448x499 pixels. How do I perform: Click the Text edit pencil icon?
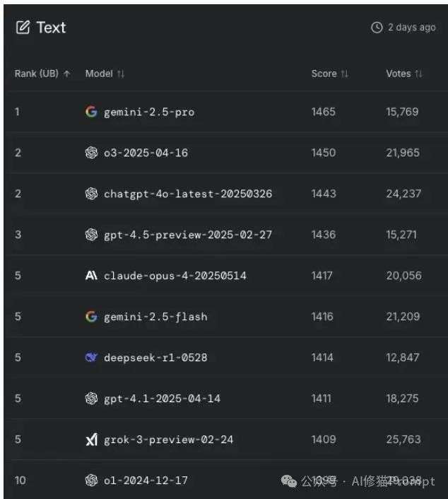point(23,28)
